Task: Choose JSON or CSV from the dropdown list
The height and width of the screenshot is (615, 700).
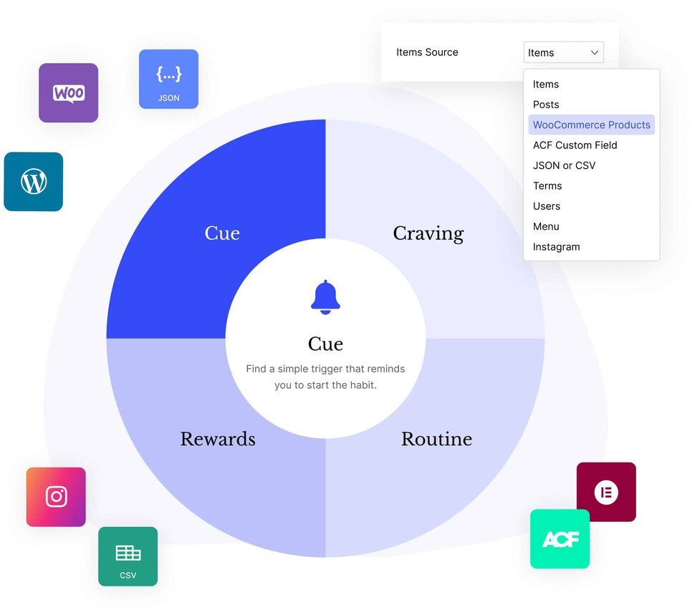Action: coord(564,165)
